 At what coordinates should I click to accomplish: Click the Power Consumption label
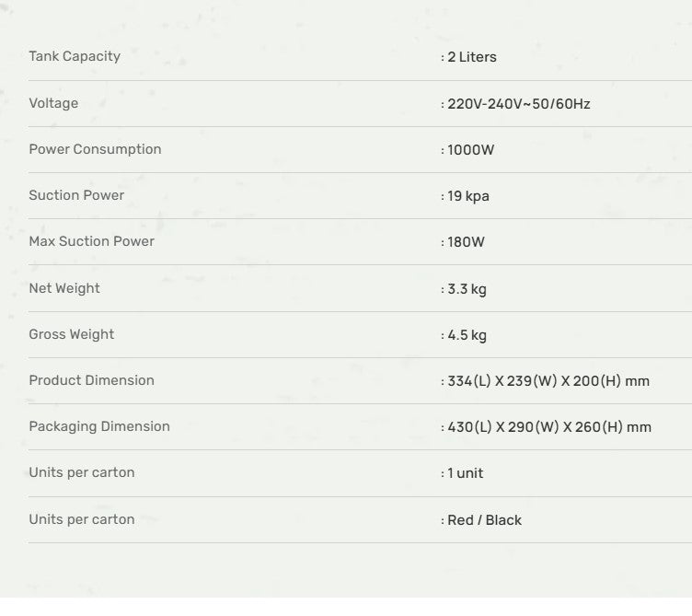click(x=95, y=149)
